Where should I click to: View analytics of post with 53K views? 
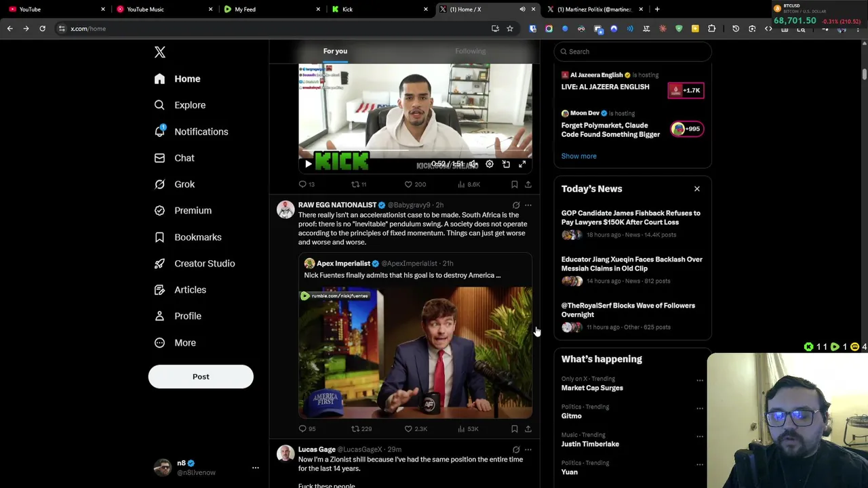point(469,429)
